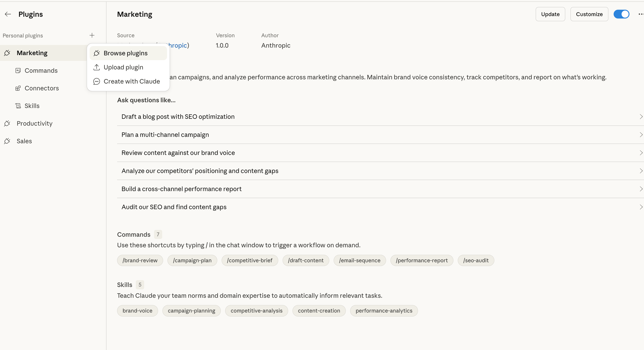
Task: Select Create with Claude menu item
Action: 131,81
